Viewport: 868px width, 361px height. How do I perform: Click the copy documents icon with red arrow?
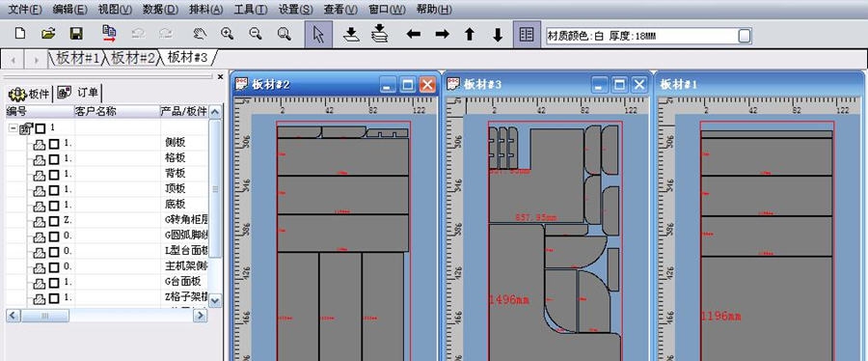coord(109,34)
